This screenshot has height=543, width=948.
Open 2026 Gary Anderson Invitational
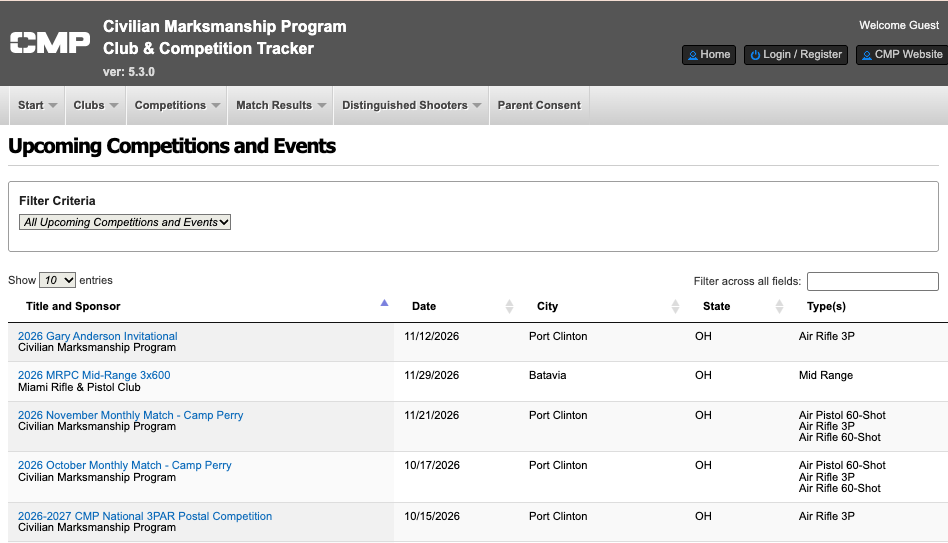(97, 336)
